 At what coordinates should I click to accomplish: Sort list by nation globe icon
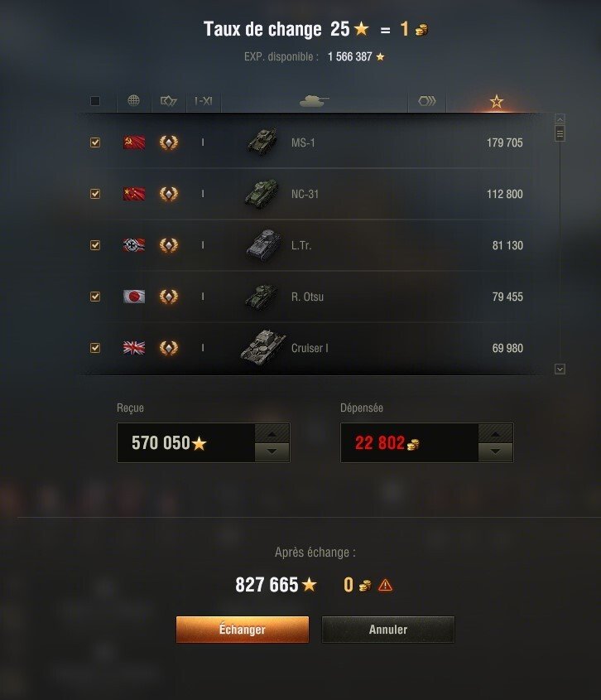(x=134, y=100)
